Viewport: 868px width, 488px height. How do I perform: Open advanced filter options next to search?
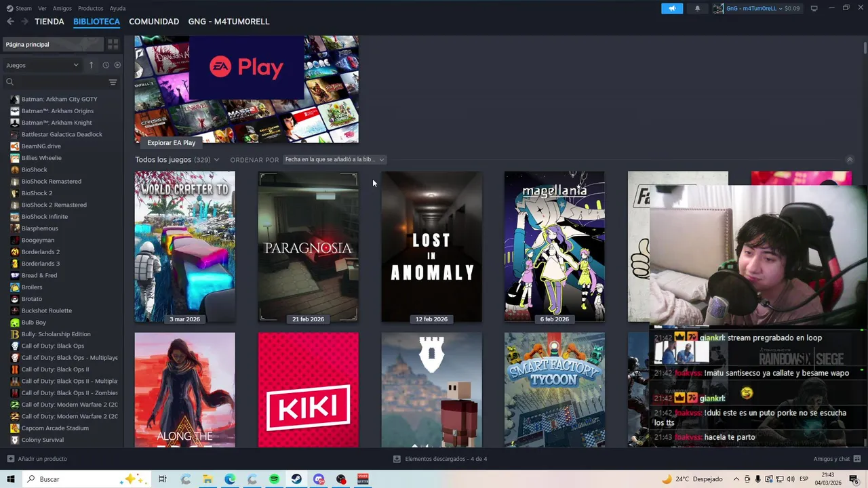click(113, 82)
